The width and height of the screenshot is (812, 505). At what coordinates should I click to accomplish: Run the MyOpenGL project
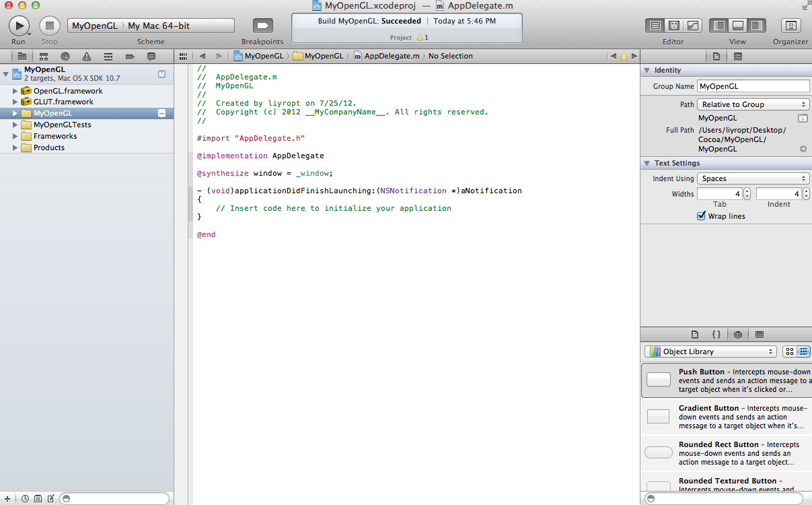[x=19, y=26]
